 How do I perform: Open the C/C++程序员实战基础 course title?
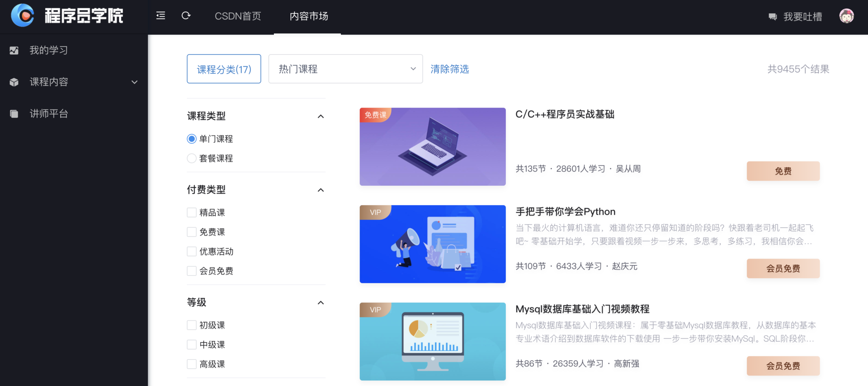point(565,114)
